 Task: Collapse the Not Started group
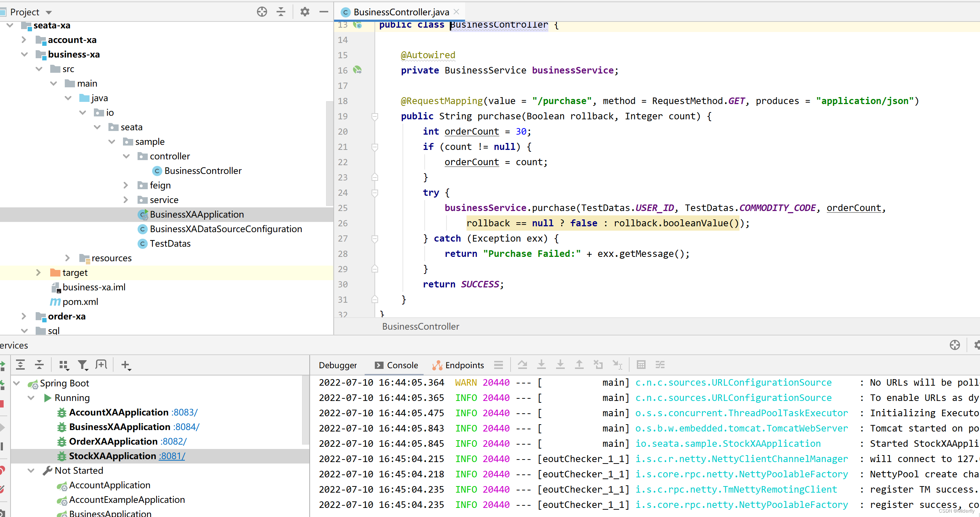coord(31,470)
